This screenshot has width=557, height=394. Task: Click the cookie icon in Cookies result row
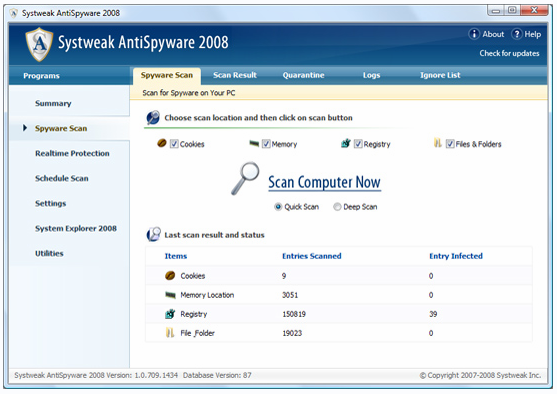point(170,275)
